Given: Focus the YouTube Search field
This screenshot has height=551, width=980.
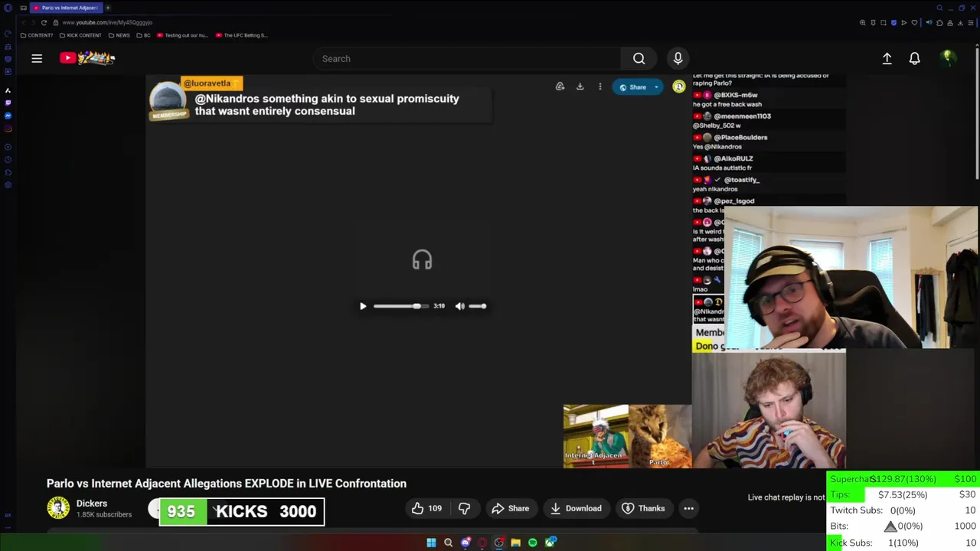Looking at the screenshot, I should (467, 58).
